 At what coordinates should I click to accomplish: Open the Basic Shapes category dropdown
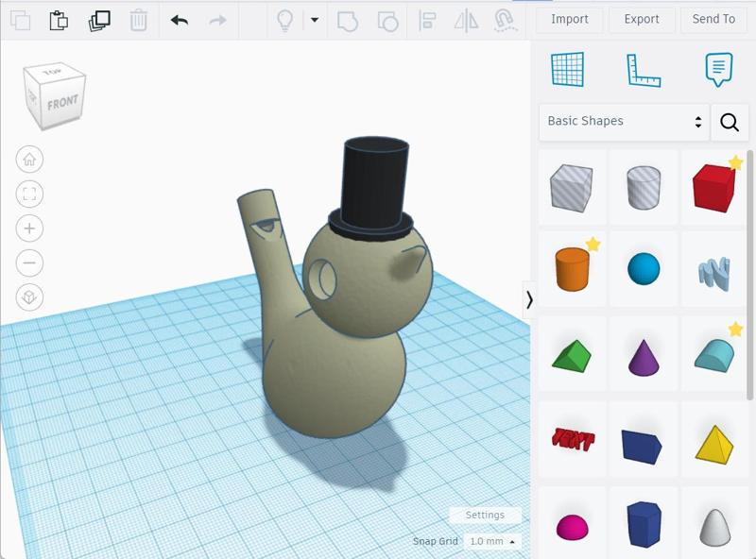pyautogui.click(x=624, y=122)
